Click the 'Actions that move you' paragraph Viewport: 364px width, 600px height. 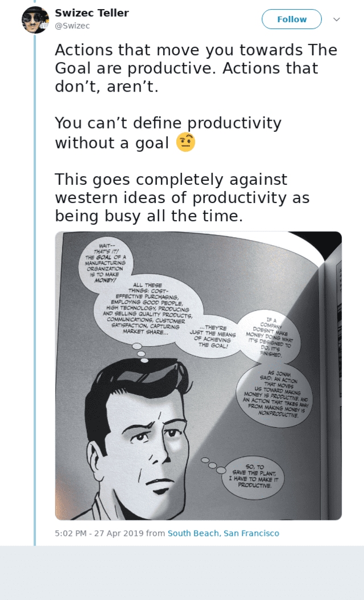click(x=193, y=68)
